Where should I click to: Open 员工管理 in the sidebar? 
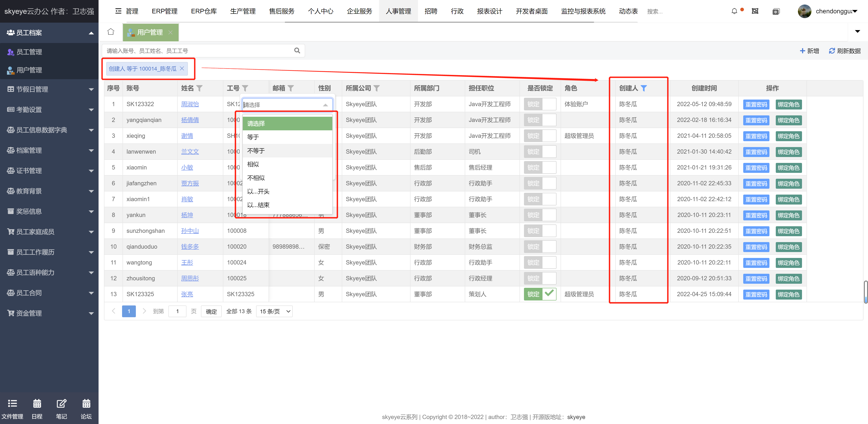pos(49,52)
